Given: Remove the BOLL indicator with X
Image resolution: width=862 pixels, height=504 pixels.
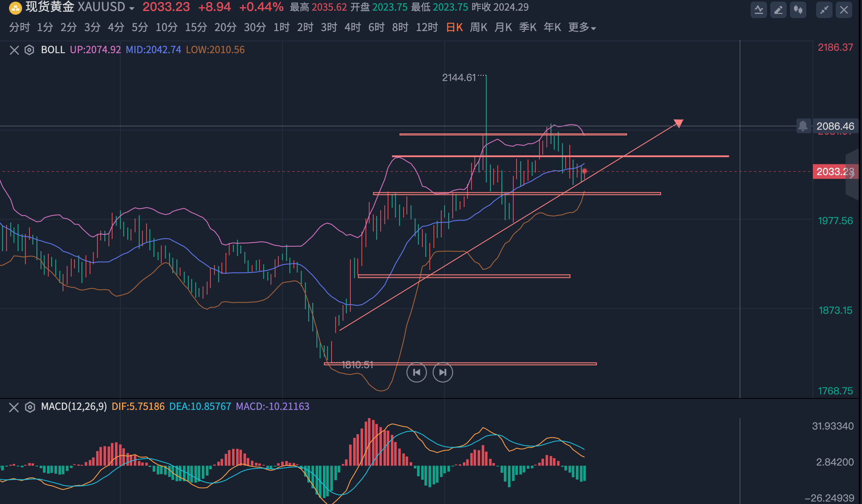Looking at the screenshot, I should [14, 50].
